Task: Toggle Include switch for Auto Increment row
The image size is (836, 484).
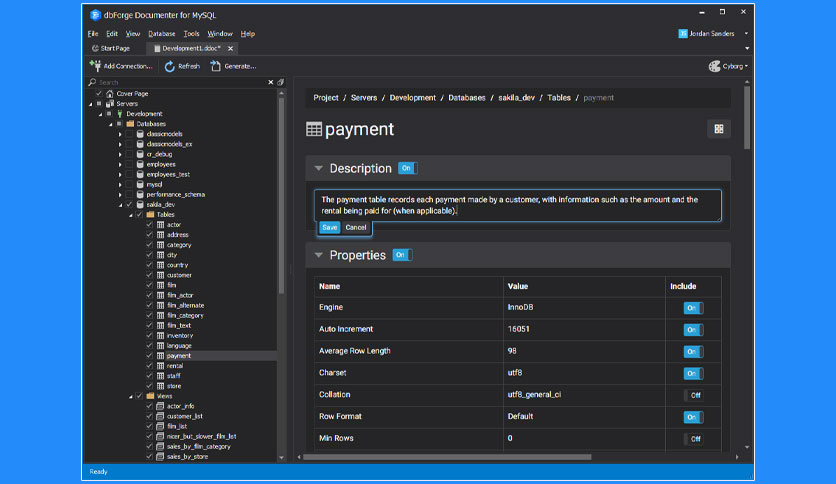Action: click(x=693, y=330)
